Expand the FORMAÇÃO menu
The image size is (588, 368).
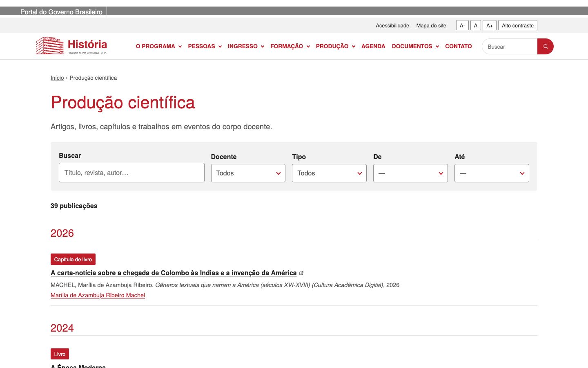coord(290,46)
